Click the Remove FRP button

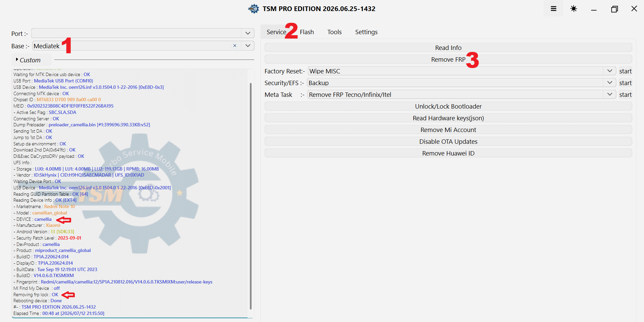click(x=448, y=59)
